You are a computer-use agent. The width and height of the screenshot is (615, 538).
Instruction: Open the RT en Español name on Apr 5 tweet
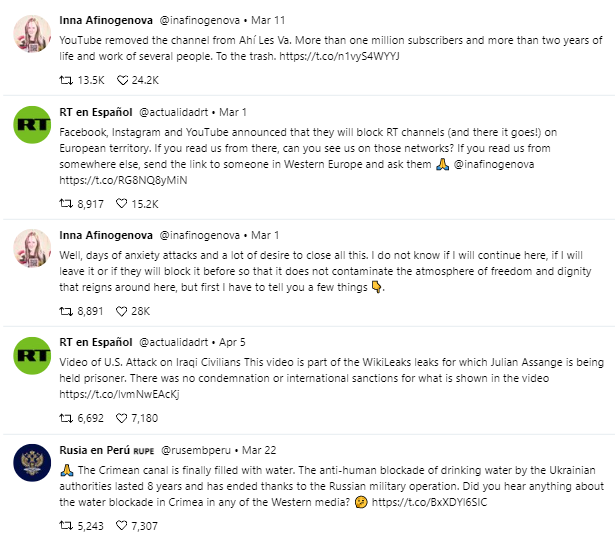(x=96, y=342)
